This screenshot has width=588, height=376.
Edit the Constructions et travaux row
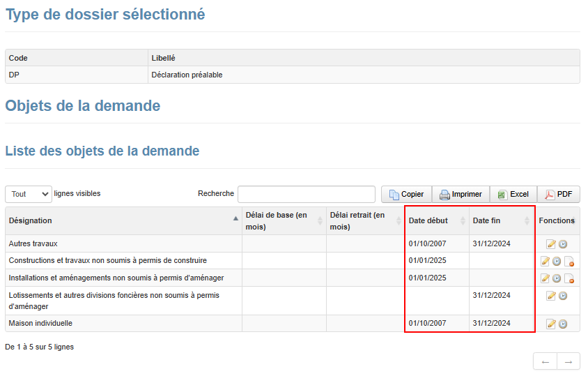point(546,261)
